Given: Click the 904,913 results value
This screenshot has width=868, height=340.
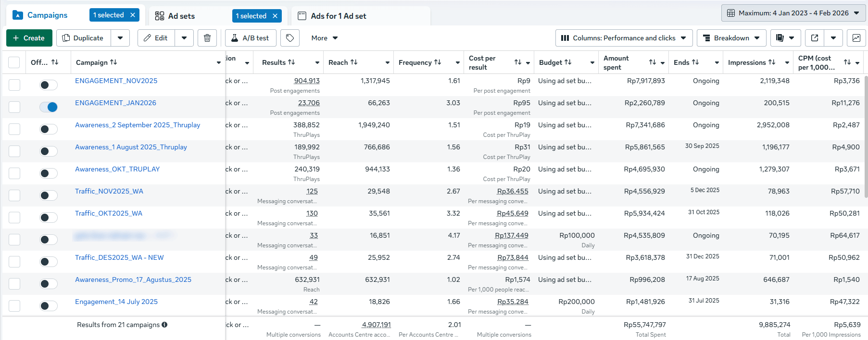Looking at the screenshot, I should (307, 81).
